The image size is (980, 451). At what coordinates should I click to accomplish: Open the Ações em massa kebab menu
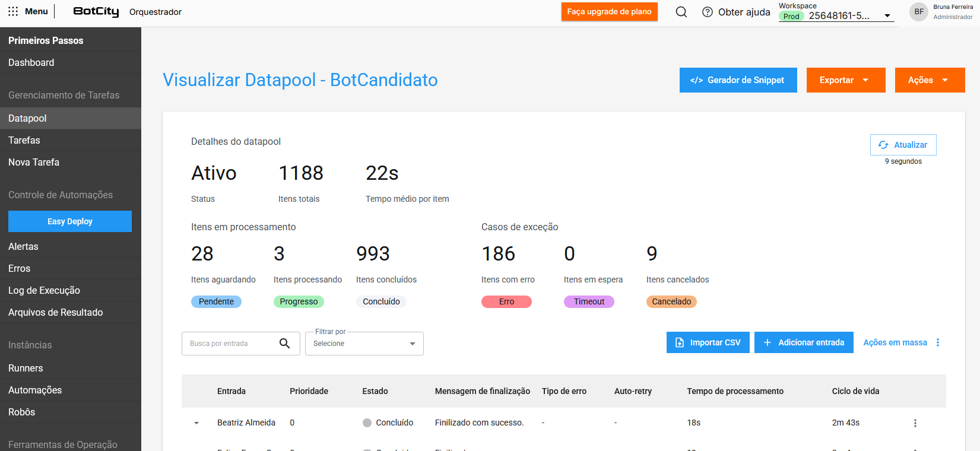click(938, 342)
